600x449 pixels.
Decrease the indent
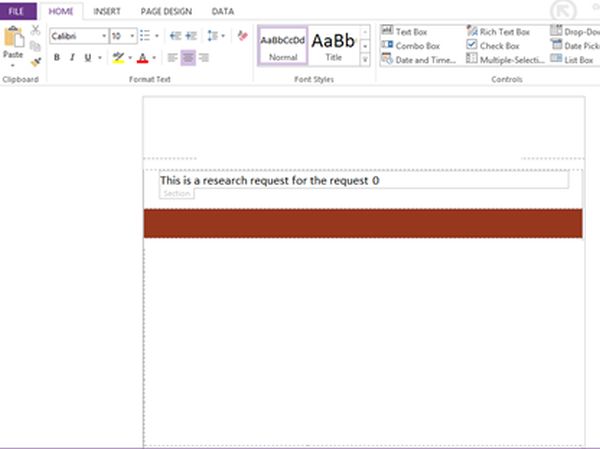175,36
